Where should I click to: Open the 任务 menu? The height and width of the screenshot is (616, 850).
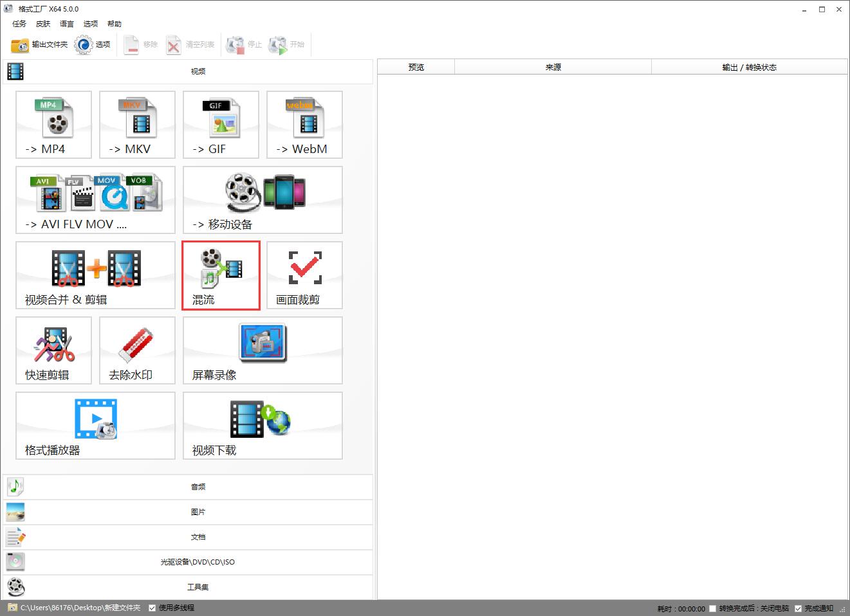(x=19, y=24)
